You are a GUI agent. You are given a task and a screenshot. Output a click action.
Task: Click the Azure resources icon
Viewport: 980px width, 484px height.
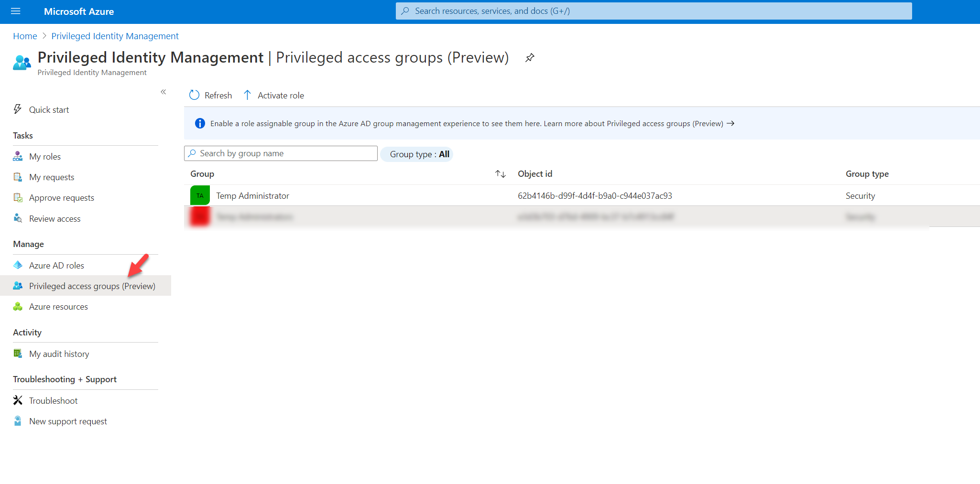(x=18, y=306)
